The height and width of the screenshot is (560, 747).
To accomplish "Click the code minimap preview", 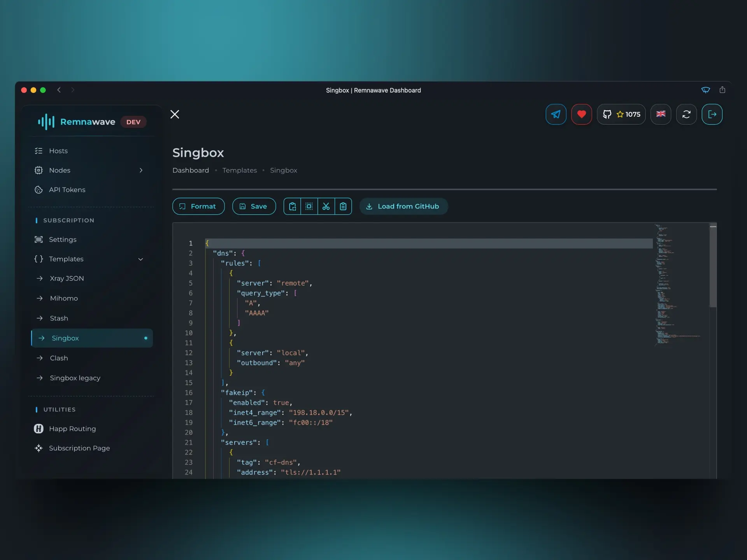I will pyautogui.click(x=679, y=285).
